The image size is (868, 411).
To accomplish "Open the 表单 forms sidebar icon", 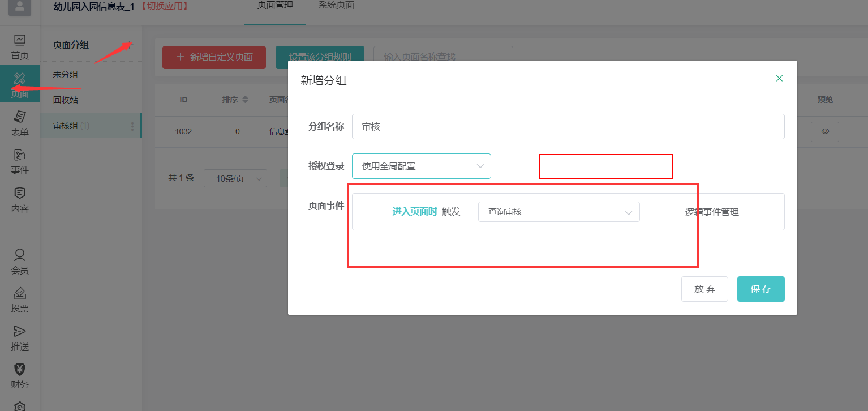I will (20, 124).
